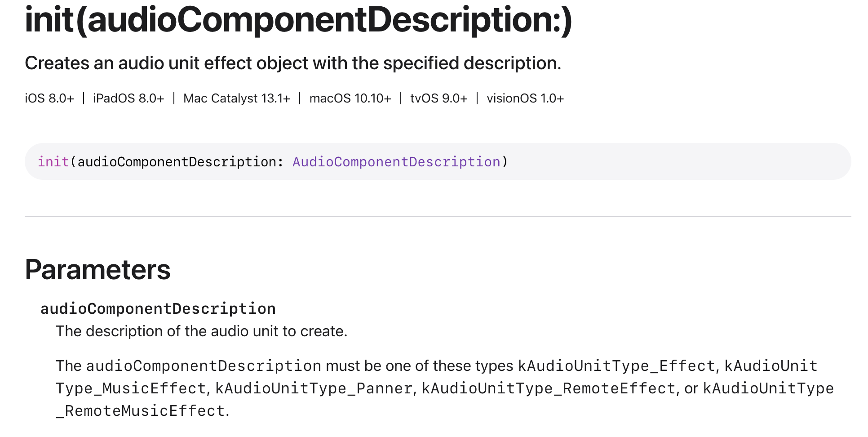Click the visionOS 1.0+ availability label
This screenshot has width=868, height=437.
(x=525, y=98)
